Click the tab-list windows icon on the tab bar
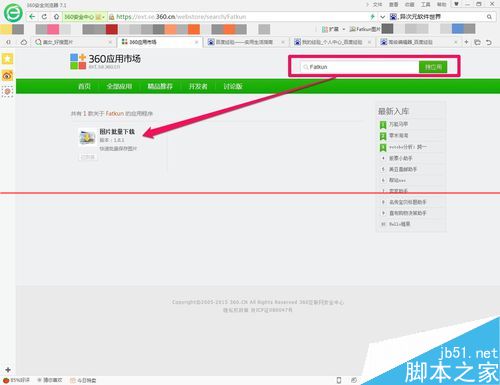Image resolution: width=500 pixels, height=385 pixels. [477, 42]
